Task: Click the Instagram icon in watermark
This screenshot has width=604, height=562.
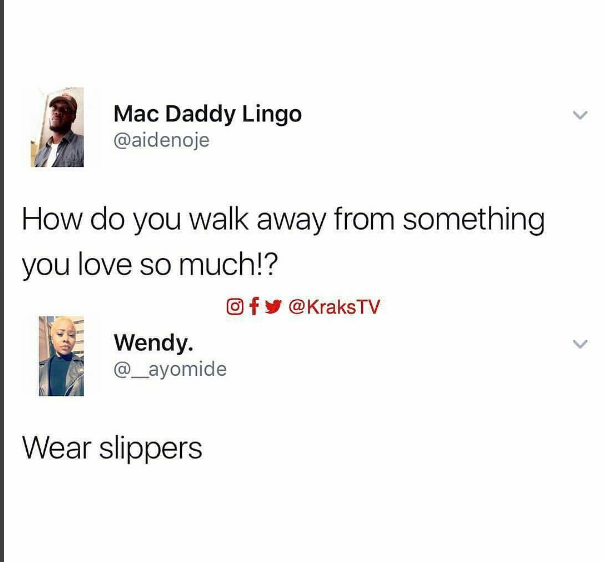Action: [x=235, y=307]
